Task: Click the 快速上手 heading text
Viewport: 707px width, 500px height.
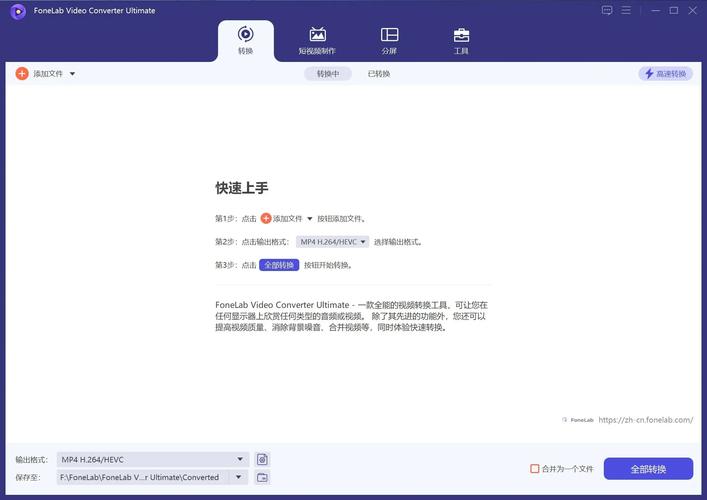Action: [x=242, y=188]
